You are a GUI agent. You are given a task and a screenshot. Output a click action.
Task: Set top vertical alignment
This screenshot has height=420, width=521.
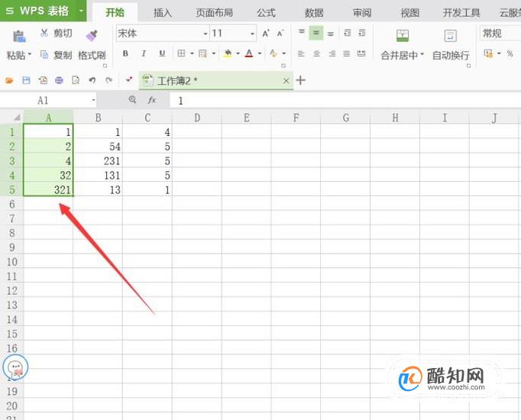[x=301, y=32]
